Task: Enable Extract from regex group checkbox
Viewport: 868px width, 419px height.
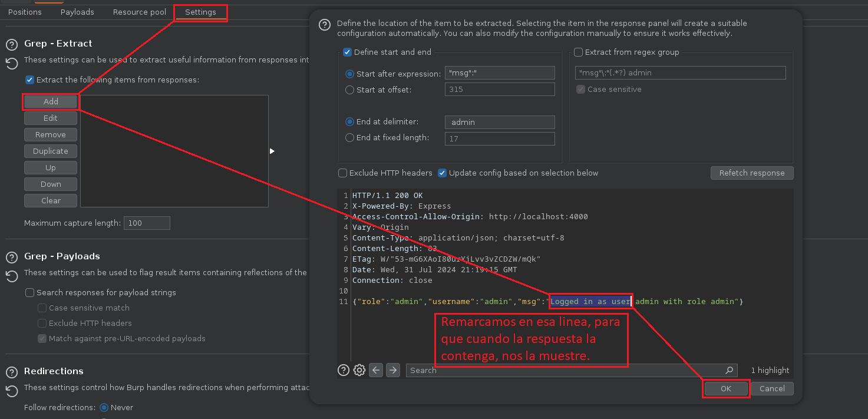Action: click(579, 52)
